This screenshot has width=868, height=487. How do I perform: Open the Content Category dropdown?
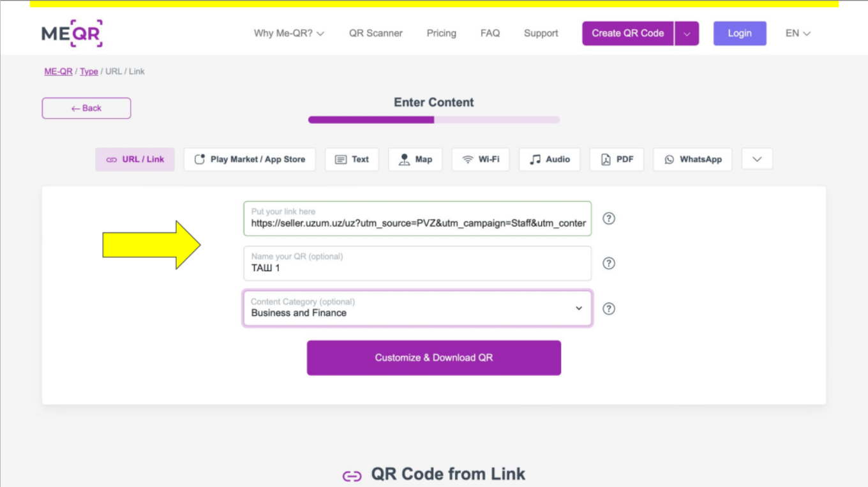[417, 309]
